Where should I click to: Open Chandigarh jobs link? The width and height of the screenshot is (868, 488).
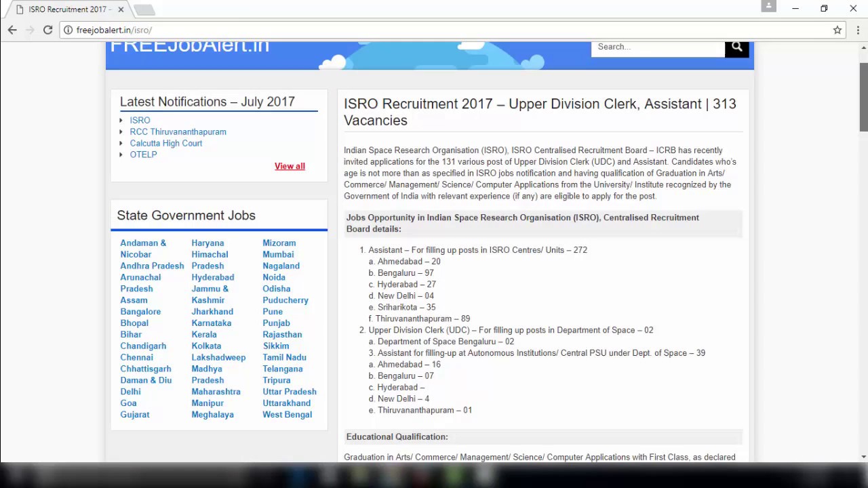[143, 346]
